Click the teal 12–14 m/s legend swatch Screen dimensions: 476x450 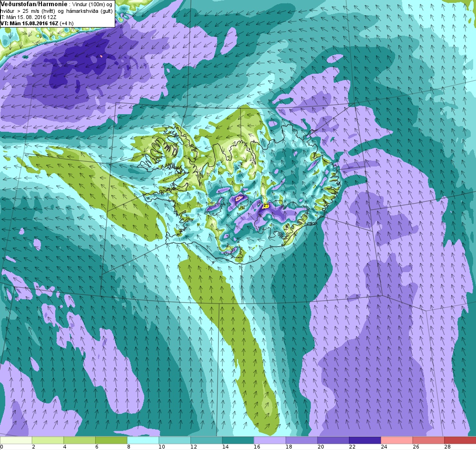(x=206, y=440)
